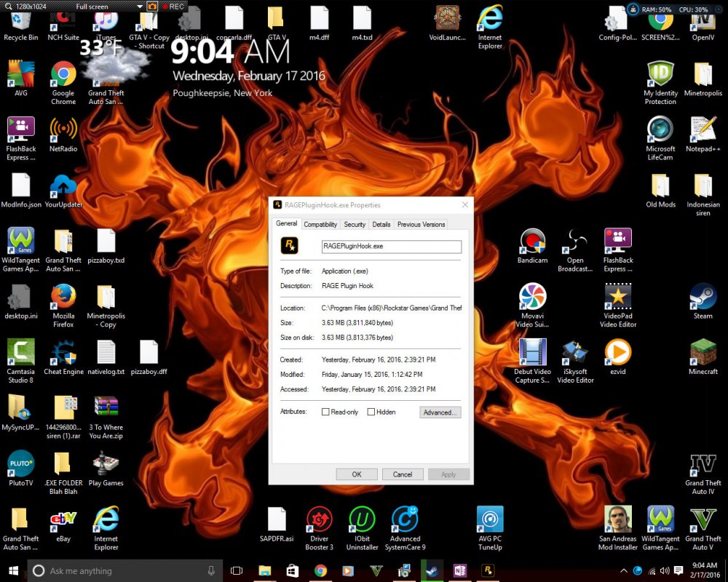Viewport: 728px width, 582px height.
Task: Select the IObit Uninstaller icon
Action: [x=362, y=529]
